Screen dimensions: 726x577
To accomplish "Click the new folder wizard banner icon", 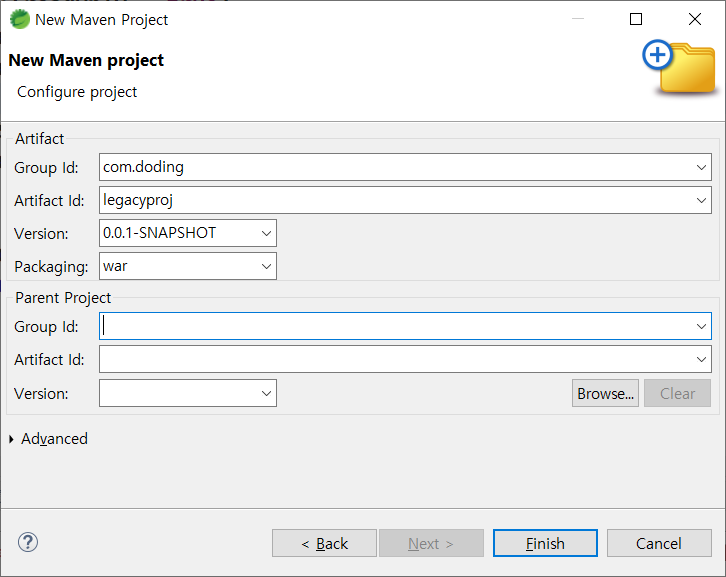I will (x=679, y=67).
